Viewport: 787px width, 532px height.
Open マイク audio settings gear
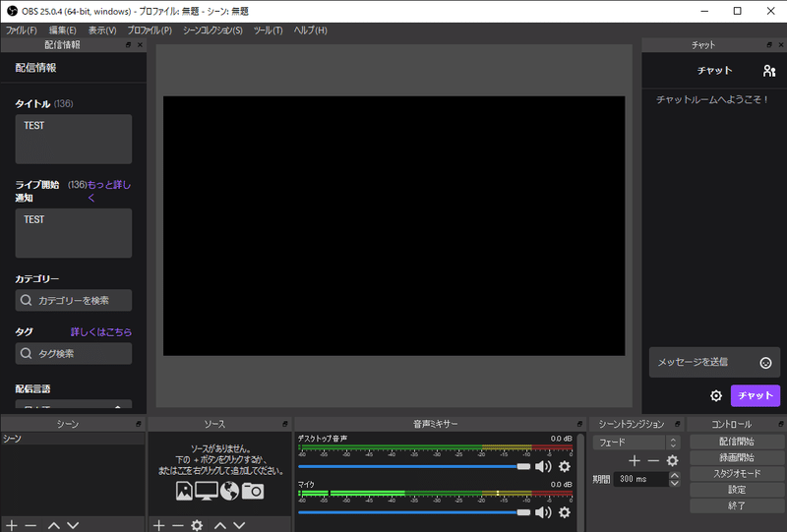(x=565, y=512)
